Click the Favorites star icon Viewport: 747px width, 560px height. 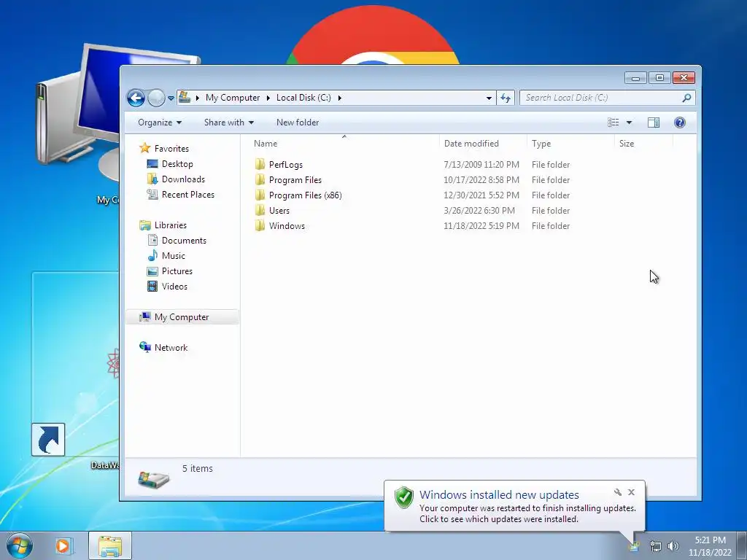tap(145, 148)
